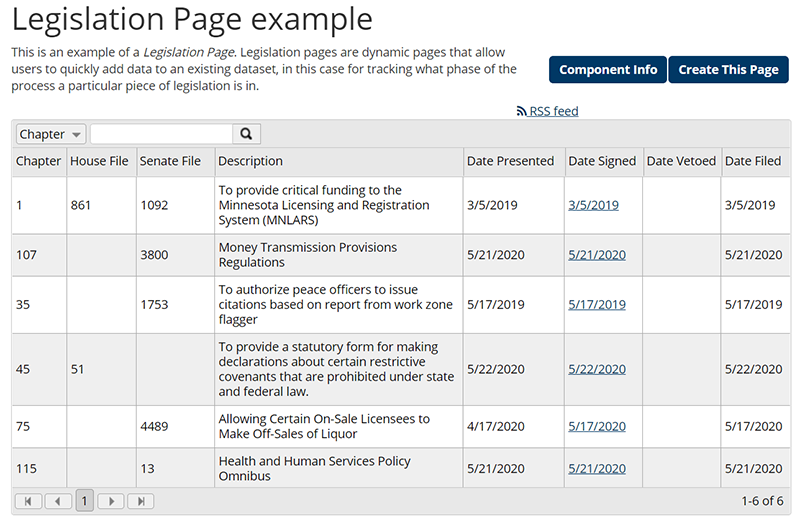Click the search magnifier icon button

(x=246, y=134)
